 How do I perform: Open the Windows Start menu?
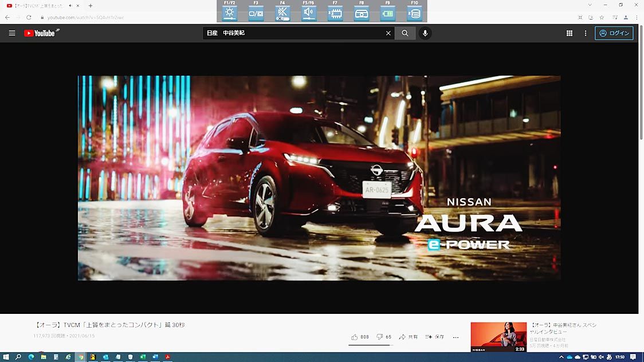(x=5, y=357)
